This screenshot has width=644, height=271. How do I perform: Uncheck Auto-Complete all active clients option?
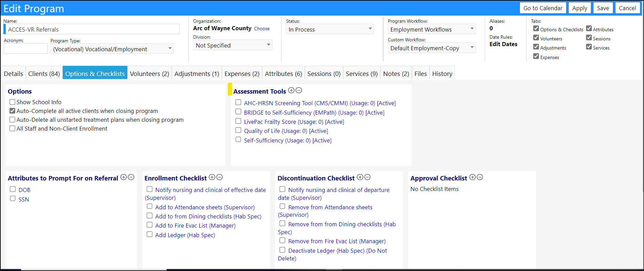point(13,111)
